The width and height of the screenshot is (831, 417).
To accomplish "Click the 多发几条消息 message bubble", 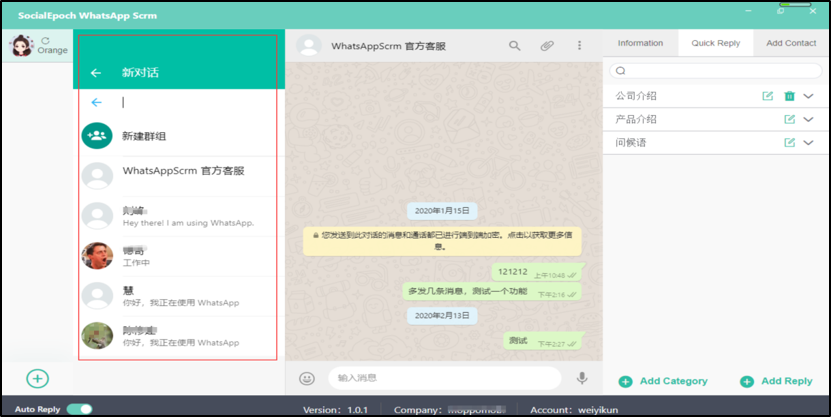I will (x=492, y=291).
